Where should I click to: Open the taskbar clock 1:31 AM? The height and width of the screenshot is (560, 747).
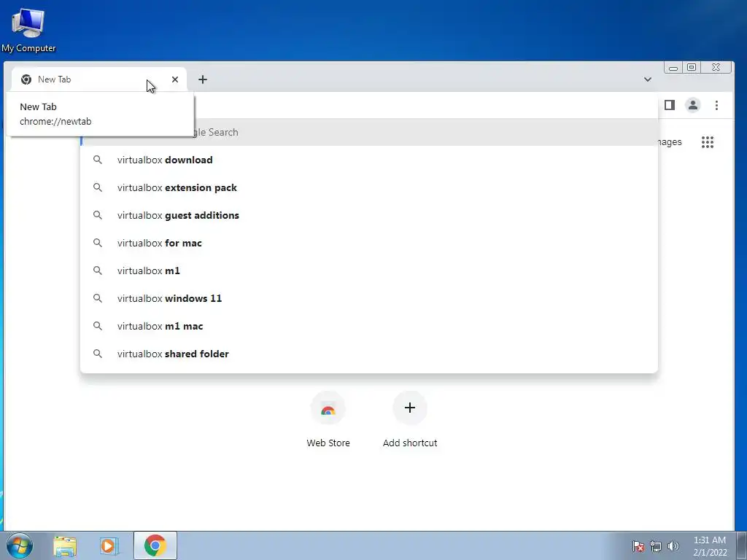[x=710, y=546]
